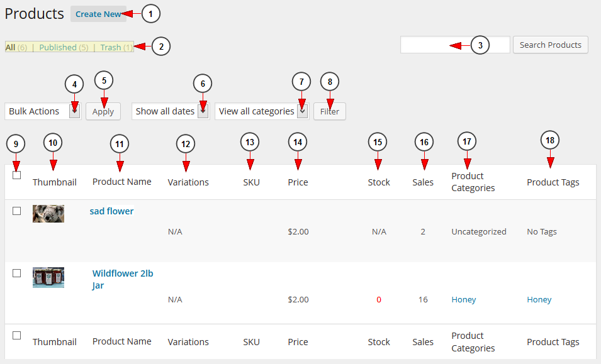Screen dimensions: 601x364
Task: Check the sad flower product checkbox
Action: (16, 211)
